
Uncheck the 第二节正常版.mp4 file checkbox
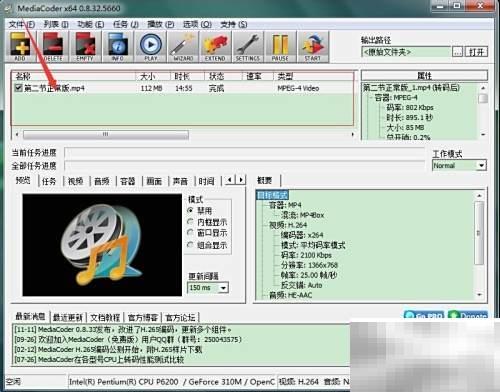pos(18,88)
